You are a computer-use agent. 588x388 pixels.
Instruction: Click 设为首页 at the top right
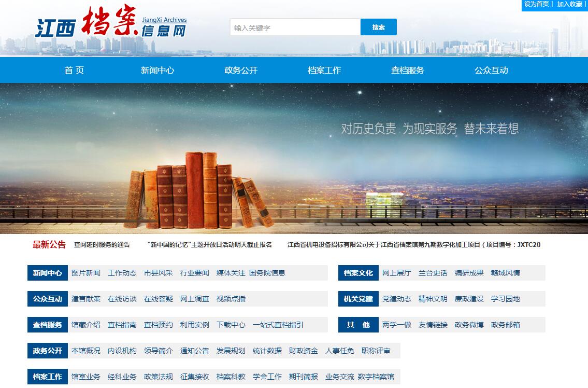click(536, 4)
